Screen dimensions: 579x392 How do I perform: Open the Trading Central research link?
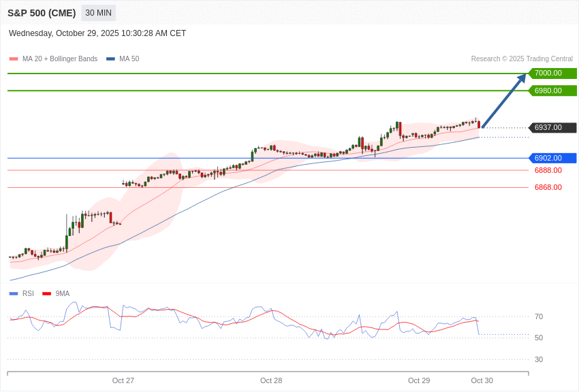[x=522, y=59]
